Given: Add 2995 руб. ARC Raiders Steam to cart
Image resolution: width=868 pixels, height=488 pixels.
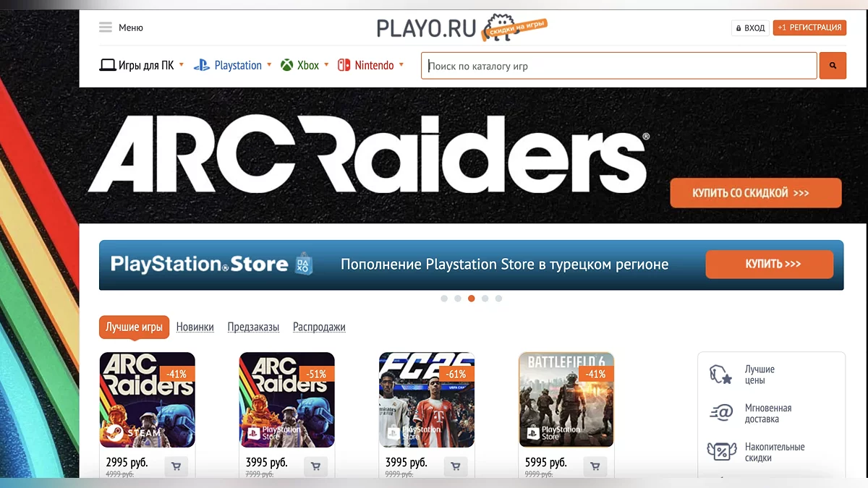Looking at the screenshot, I should (x=176, y=466).
